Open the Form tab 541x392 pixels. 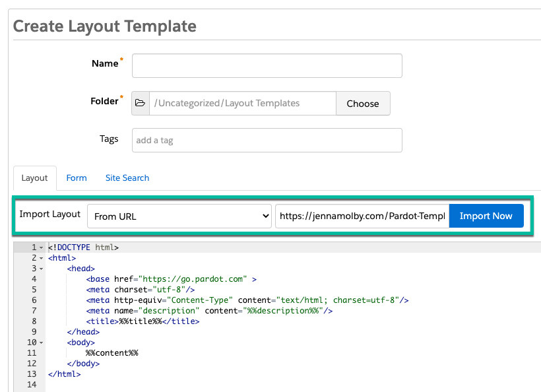(x=77, y=178)
